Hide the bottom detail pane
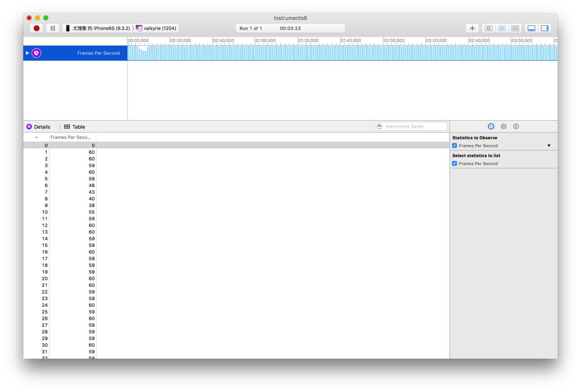 click(x=531, y=28)
